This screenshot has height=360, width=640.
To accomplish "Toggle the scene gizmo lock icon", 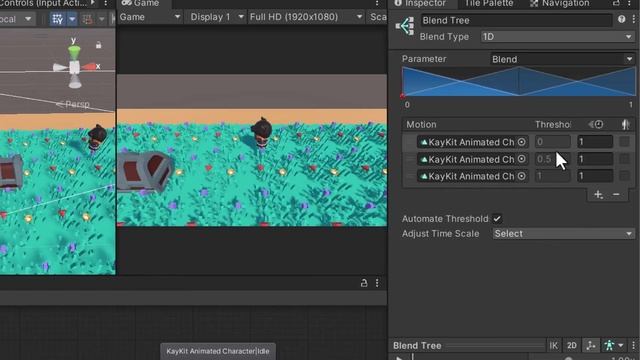I will point(98,45).
